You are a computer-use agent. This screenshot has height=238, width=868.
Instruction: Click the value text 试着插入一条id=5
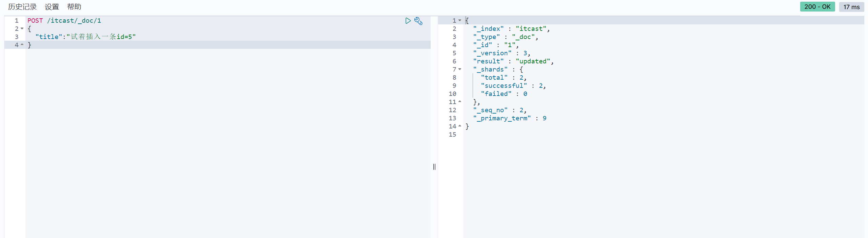coord(101,37)
